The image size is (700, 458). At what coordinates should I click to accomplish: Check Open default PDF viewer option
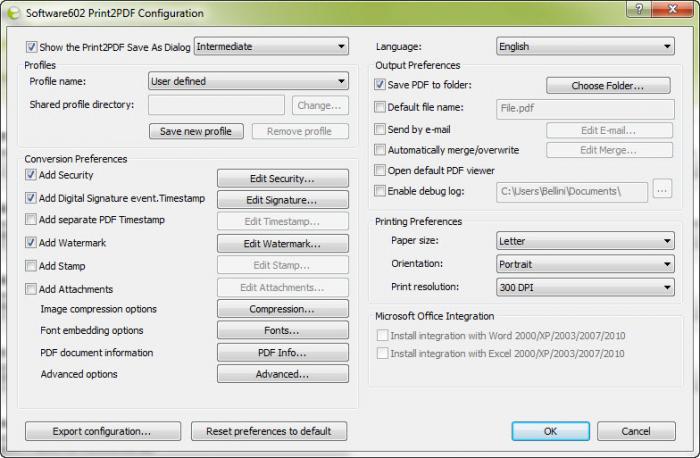[x=379, y=170]
